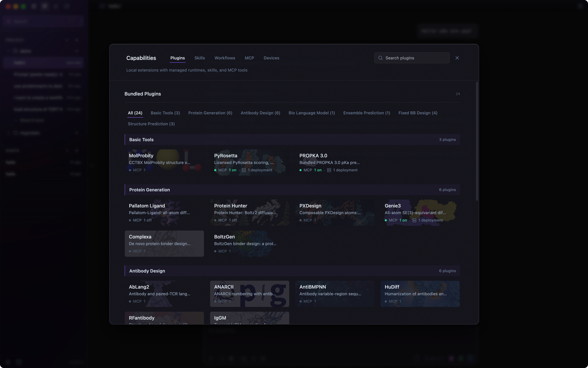Image resolution: width=588 pixels, height=368 pixels.
Task: Open the MolProbity plugin card
Action: coord(164,163)
